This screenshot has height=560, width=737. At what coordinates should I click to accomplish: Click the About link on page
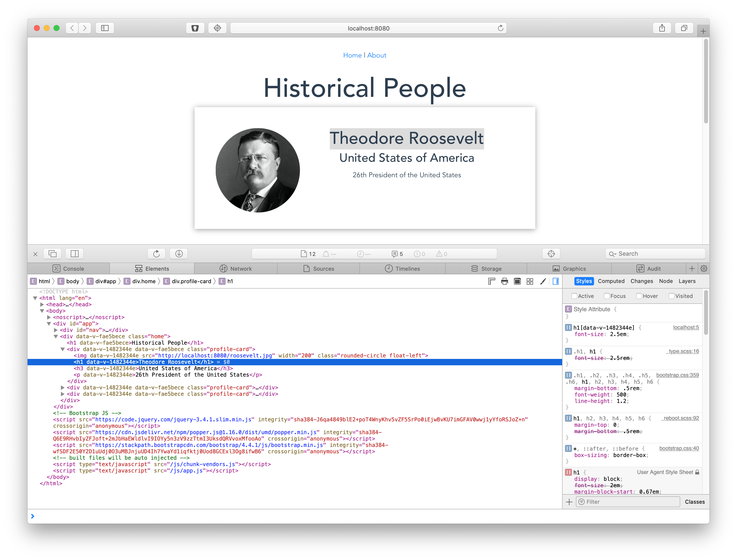[x=377, y=55]
